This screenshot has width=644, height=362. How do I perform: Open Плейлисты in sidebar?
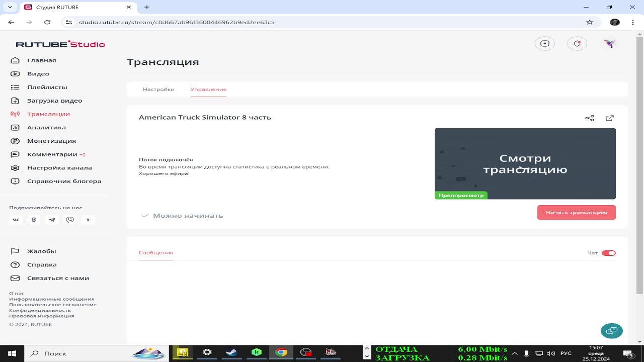[47, 87]
